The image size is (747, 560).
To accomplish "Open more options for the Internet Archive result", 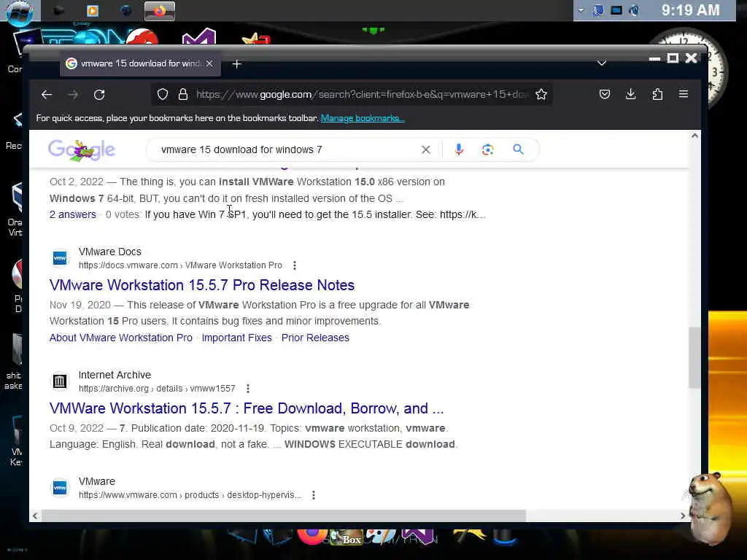I will pyautogui.click(x=248, y=389).
